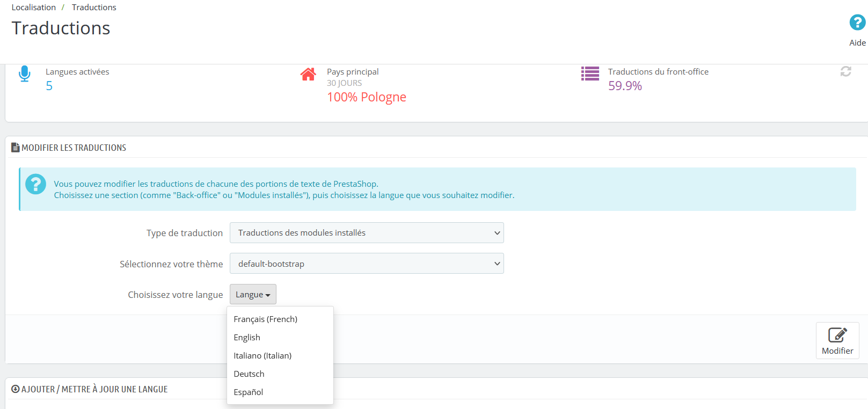Screen dimensions: 868x409
Task: Click the purple list icon for front-office translations
Action: [x=590, y=74]
